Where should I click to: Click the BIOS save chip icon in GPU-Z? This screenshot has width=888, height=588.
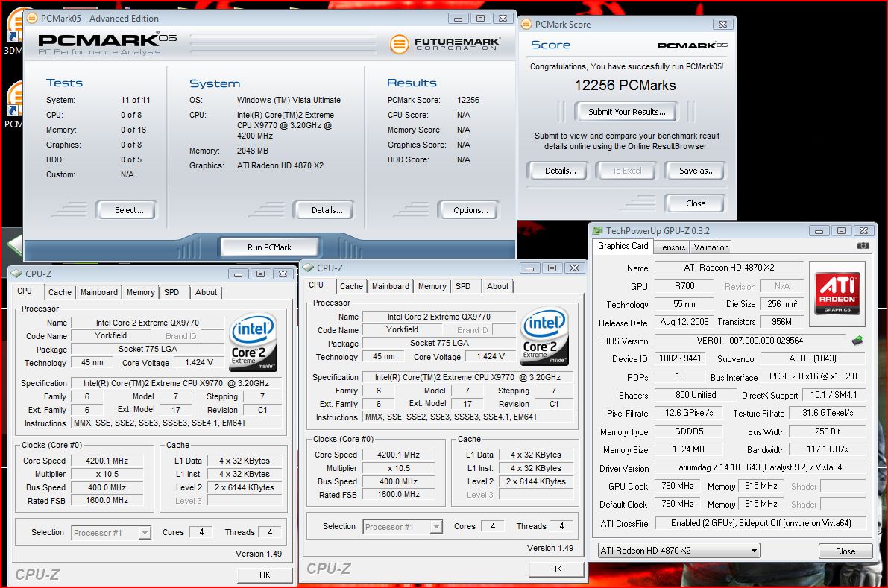coord(857,341)
